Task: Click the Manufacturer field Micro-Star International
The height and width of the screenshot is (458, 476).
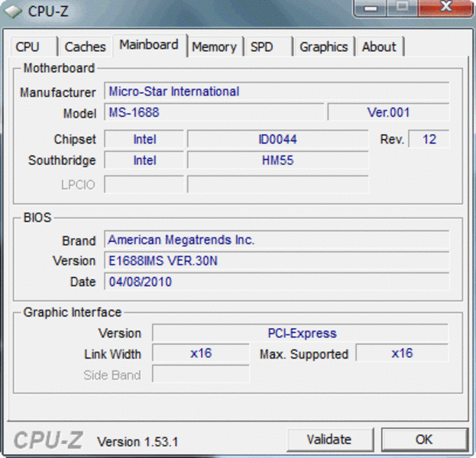Action: pyautogui.click(x=277, y=91)
